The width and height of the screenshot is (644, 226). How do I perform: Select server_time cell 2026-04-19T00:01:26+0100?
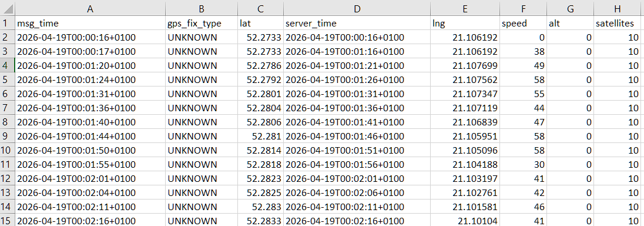point(357,79)
